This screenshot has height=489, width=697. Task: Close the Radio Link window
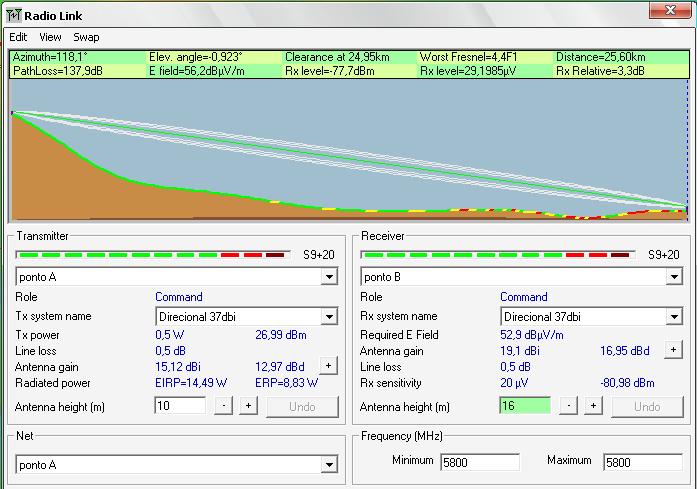click(669, 10)
